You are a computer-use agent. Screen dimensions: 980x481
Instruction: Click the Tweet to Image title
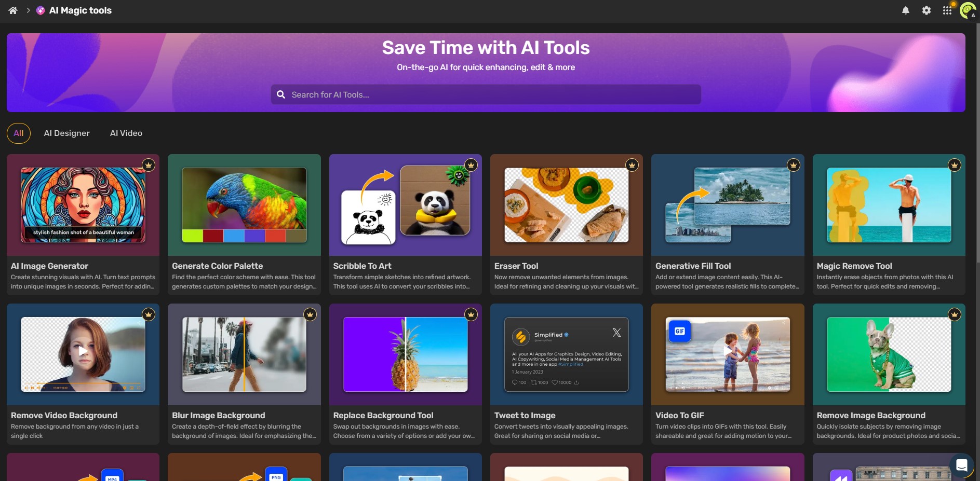(x=525, y=416)
